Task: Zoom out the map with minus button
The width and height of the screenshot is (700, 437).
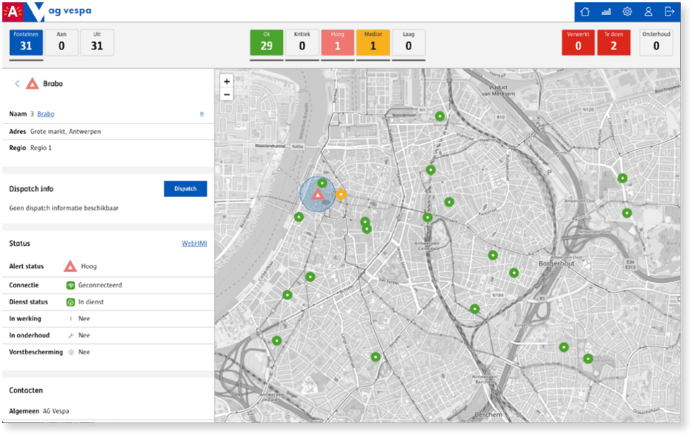Action: click(227, 95)
